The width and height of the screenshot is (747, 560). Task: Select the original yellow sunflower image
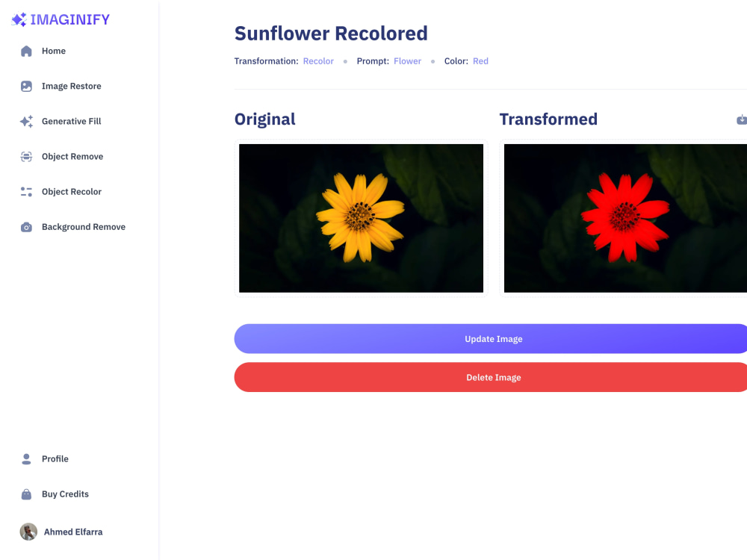pos(361,218)
